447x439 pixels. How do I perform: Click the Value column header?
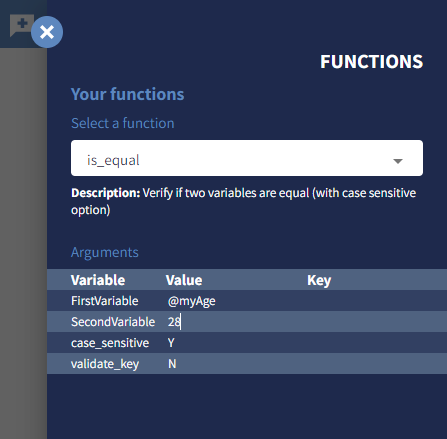tap(184, 280)
